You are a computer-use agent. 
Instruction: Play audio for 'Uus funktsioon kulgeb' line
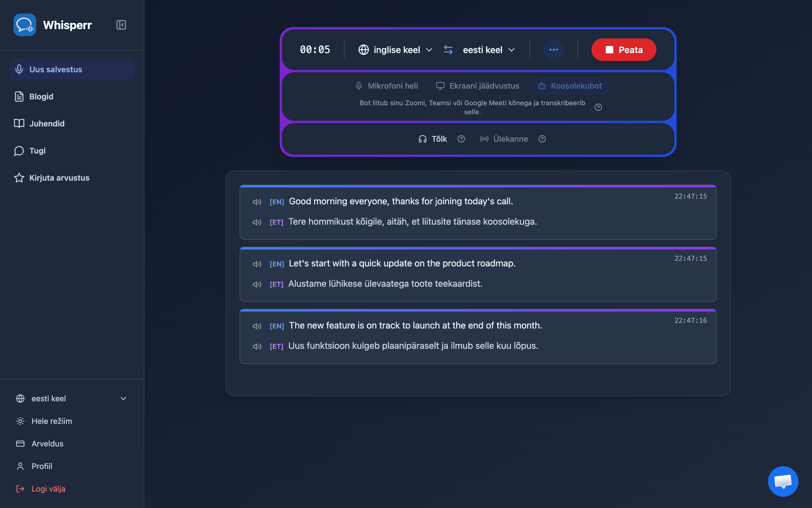(x=257, y=346)
